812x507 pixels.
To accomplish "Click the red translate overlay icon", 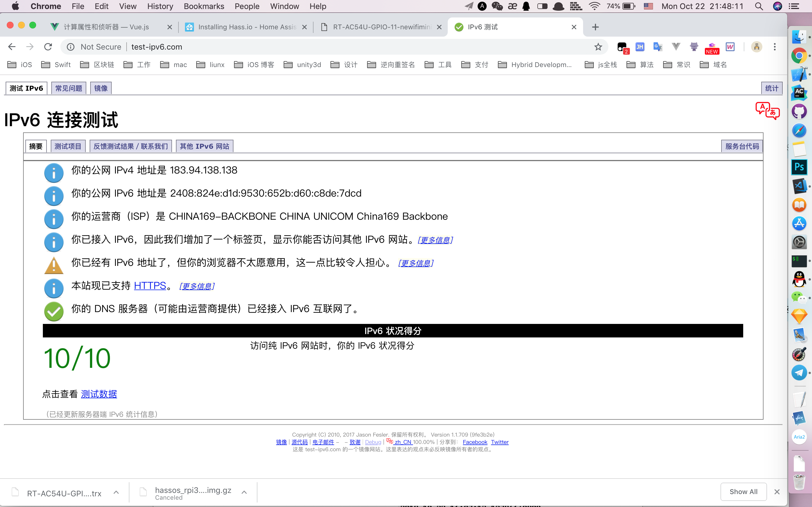I will click(767, 111).
